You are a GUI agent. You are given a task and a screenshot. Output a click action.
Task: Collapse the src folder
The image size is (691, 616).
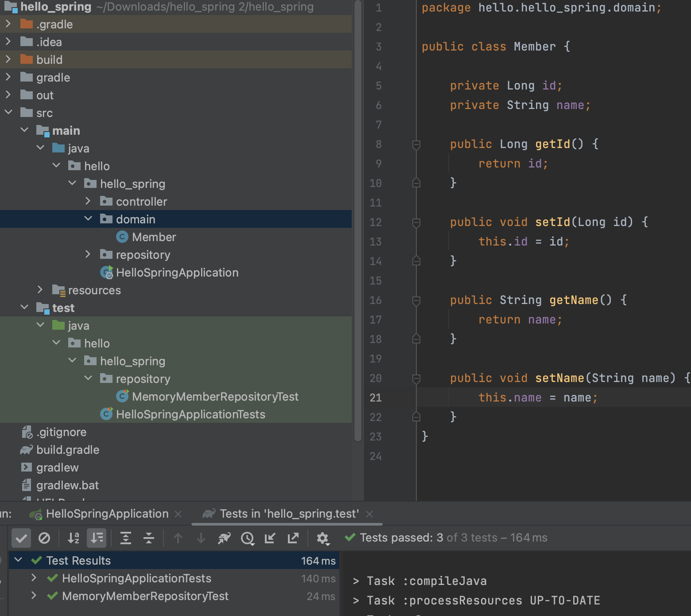coord(8,113)
